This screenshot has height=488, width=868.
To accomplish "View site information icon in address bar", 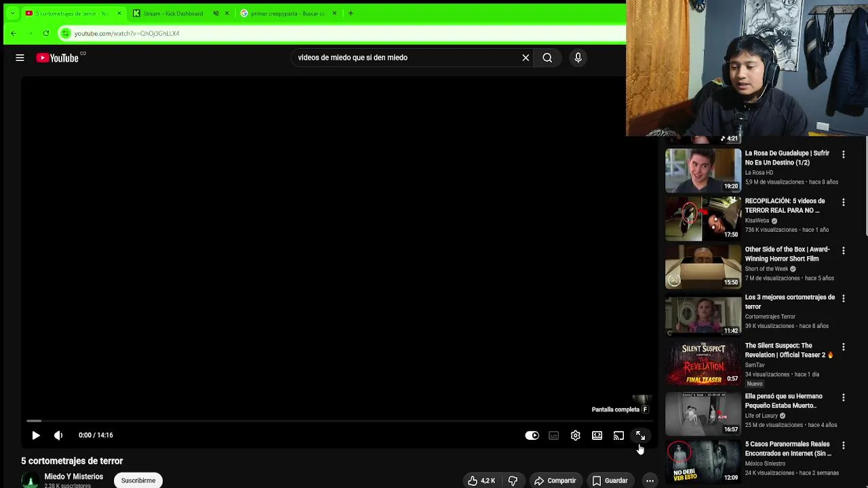I will coord(66,33).
